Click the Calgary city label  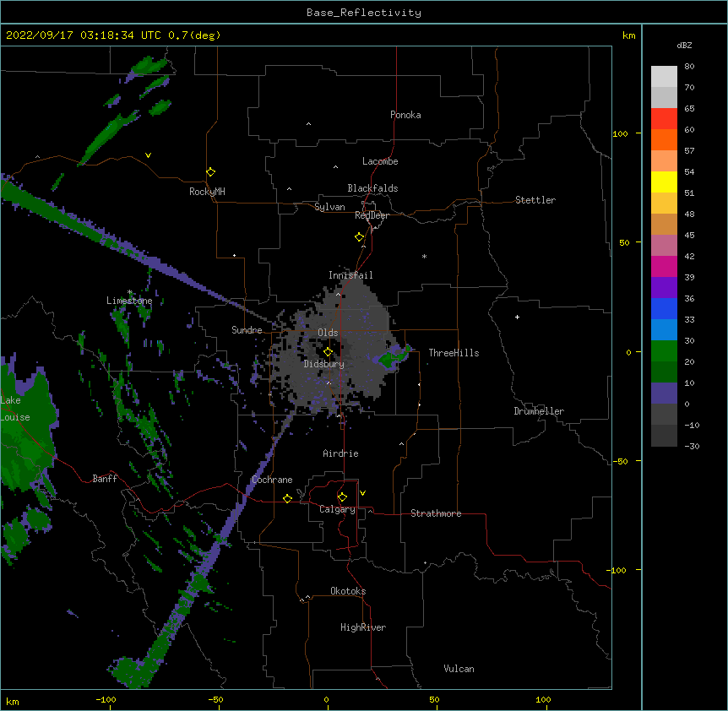[x=338, y=509]
